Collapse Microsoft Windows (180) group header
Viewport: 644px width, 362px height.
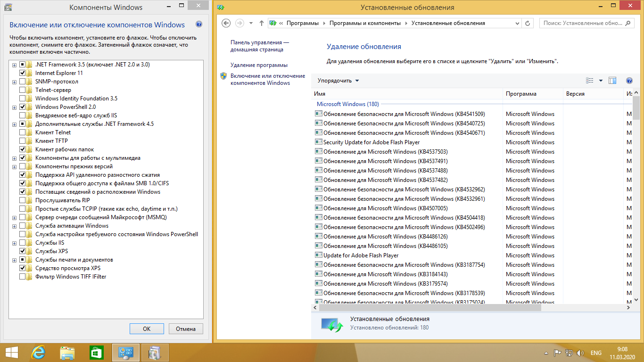click(347, 104)
